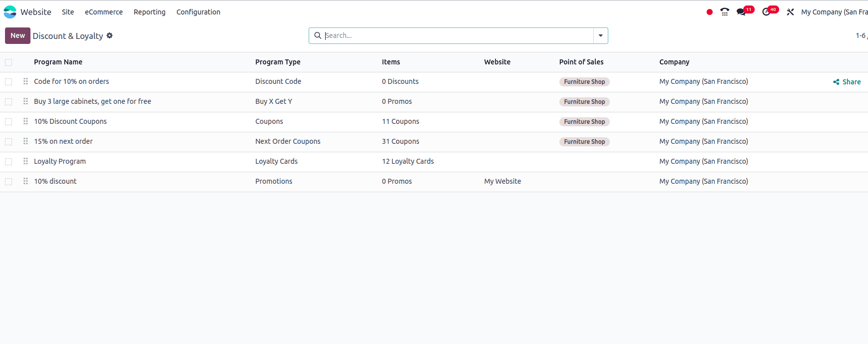The height and width of the screenshot is (344, 868).
Task: Click the Buy X Get Y type cell
Action: [x=274, y=101]
